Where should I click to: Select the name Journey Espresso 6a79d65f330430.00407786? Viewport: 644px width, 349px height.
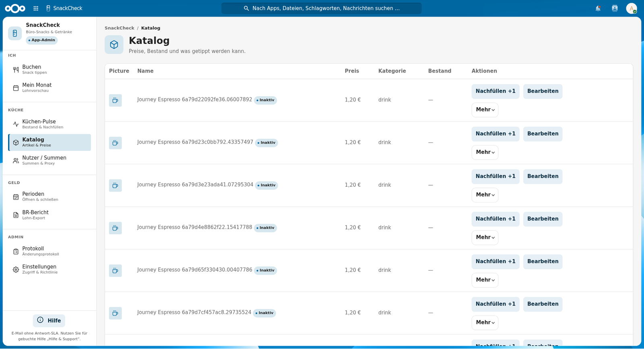[195, 270]
